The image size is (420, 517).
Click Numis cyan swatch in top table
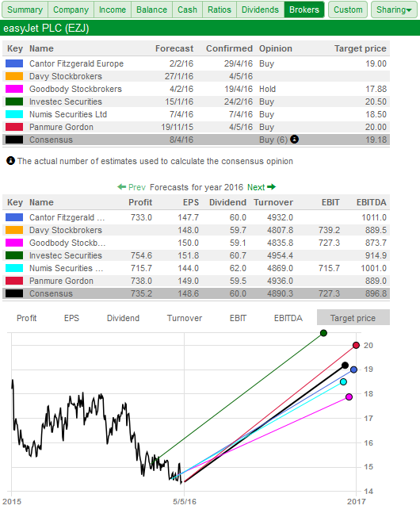point(14,114)
